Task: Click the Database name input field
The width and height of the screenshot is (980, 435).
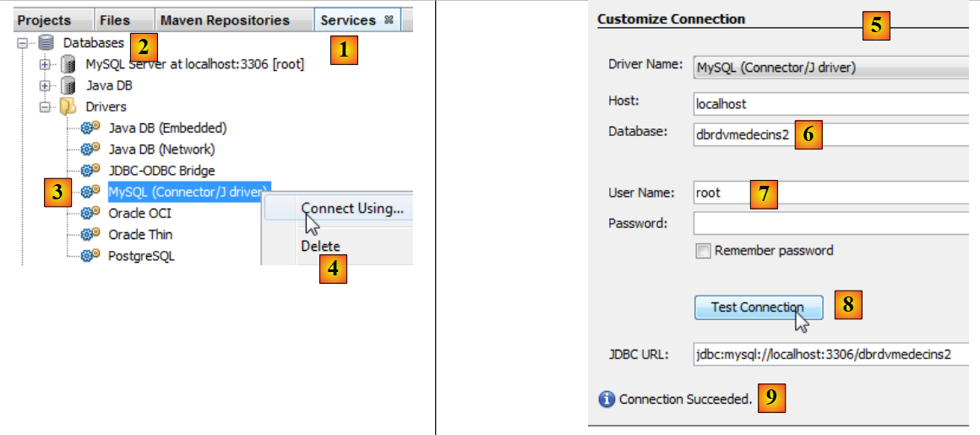Action: 887,134
